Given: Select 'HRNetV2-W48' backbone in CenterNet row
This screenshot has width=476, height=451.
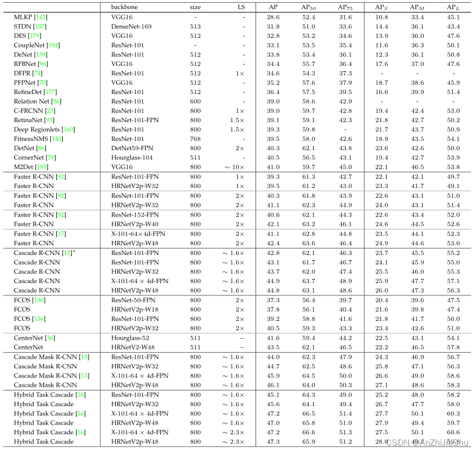Looking at the screenshot, I should coord(133,347).
